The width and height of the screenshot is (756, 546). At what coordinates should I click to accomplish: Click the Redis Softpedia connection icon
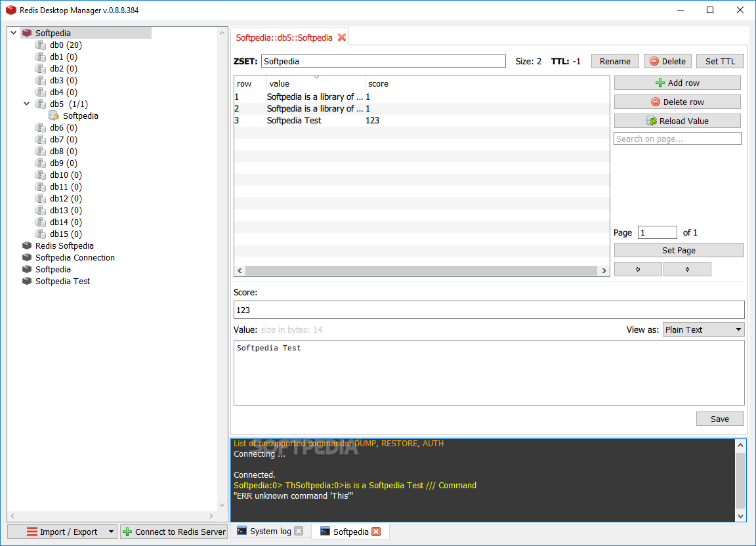tap(27, 245)
